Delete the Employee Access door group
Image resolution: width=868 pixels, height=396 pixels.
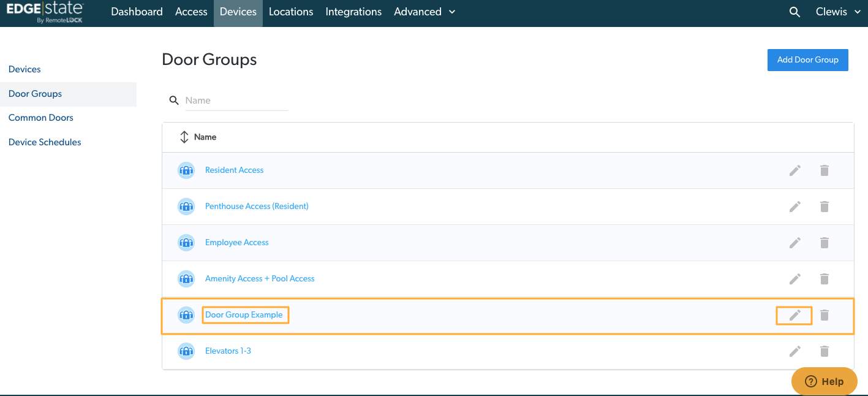click(825, 243)
